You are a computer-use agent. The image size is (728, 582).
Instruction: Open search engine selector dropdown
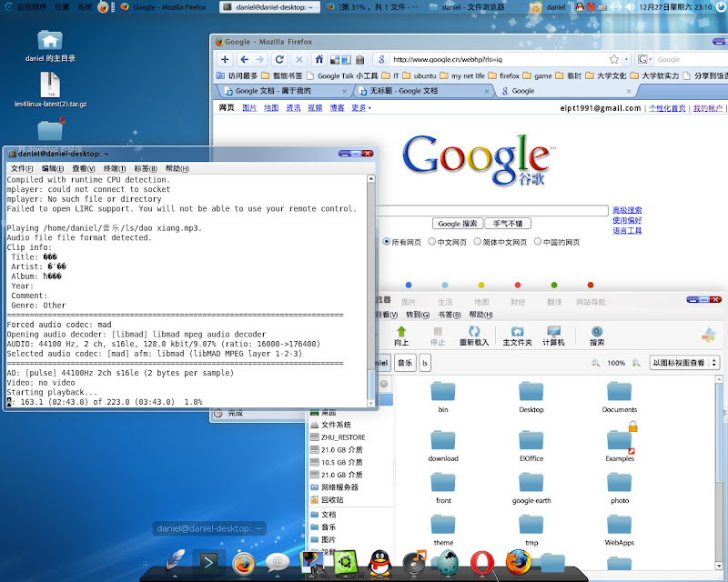(644, 59)
